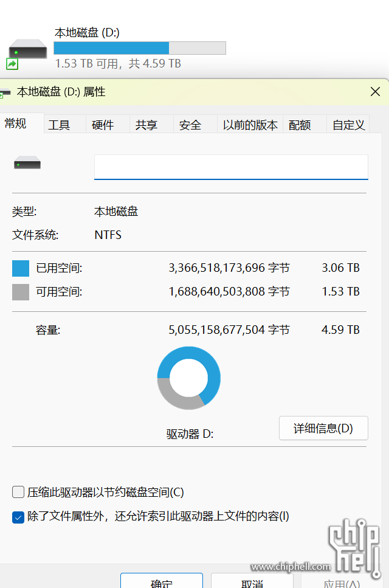Click the 1.53 TB free space value in properties
The width and height of the screenshot is (389, 588).
click(340, 291)
